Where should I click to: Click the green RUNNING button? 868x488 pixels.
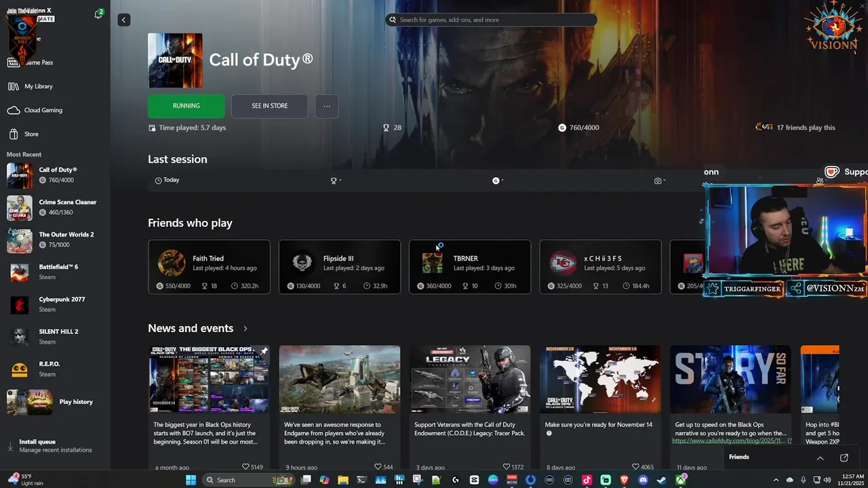pos(186,106)
